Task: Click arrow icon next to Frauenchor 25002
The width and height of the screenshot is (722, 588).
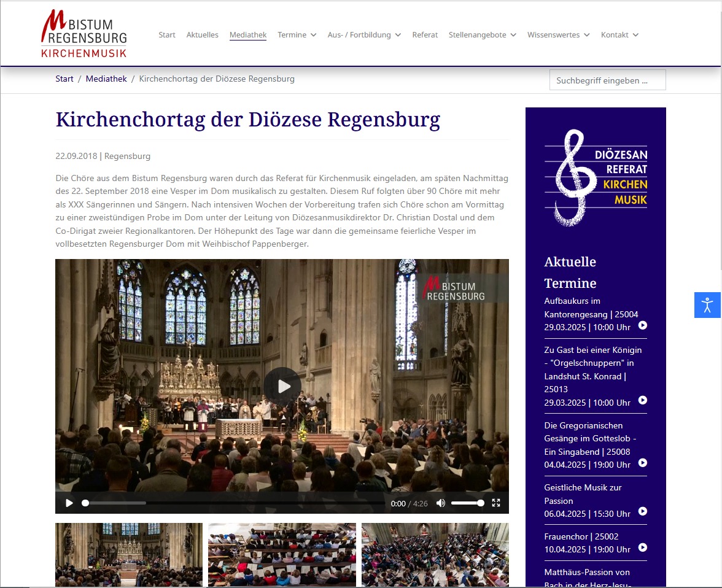Action: click(x=643, y=547)
